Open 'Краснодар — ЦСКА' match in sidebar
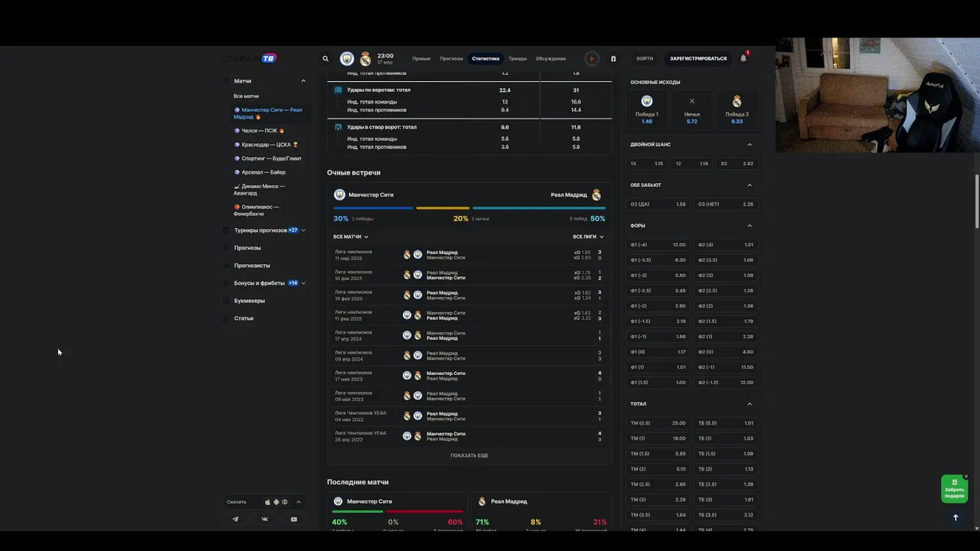 pos(266,145)
